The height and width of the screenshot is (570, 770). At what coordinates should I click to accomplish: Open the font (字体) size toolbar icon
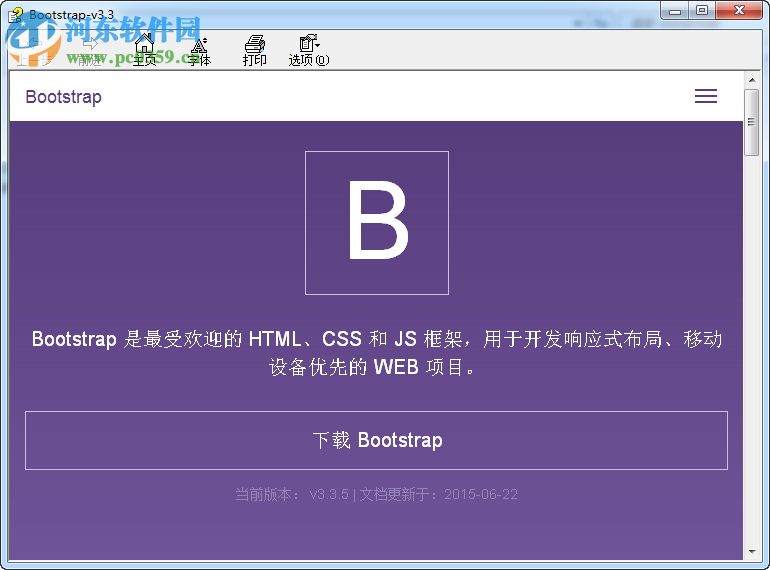click(199, 50)
